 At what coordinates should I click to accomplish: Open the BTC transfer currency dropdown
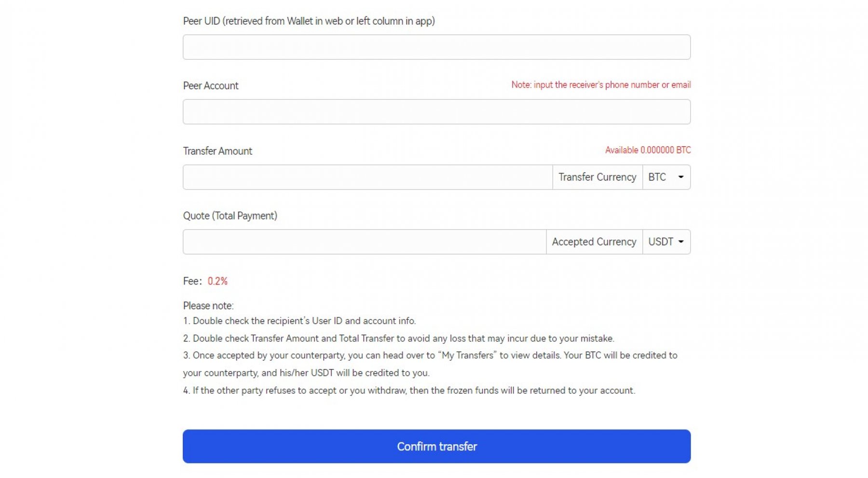666,177
